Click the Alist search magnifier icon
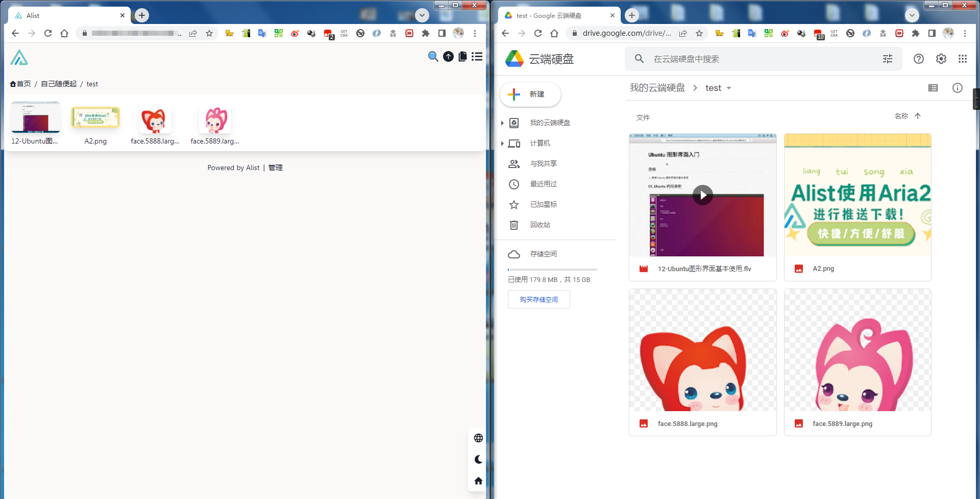 pos(433,57)
